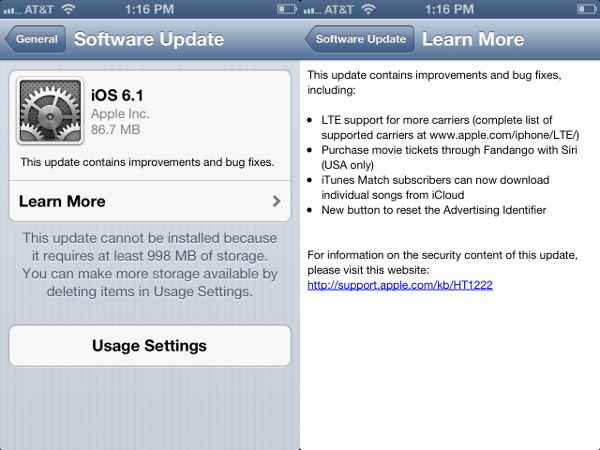Go back using the General button

[x=35, y=40]
